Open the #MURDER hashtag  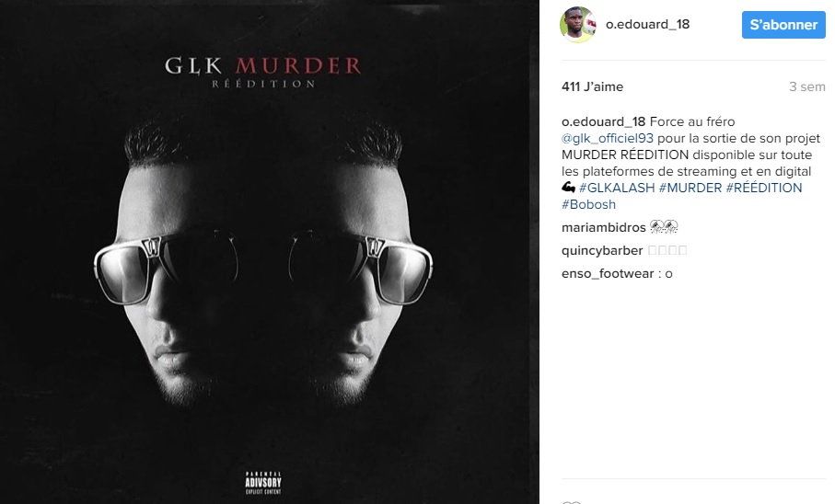[690, 188]
